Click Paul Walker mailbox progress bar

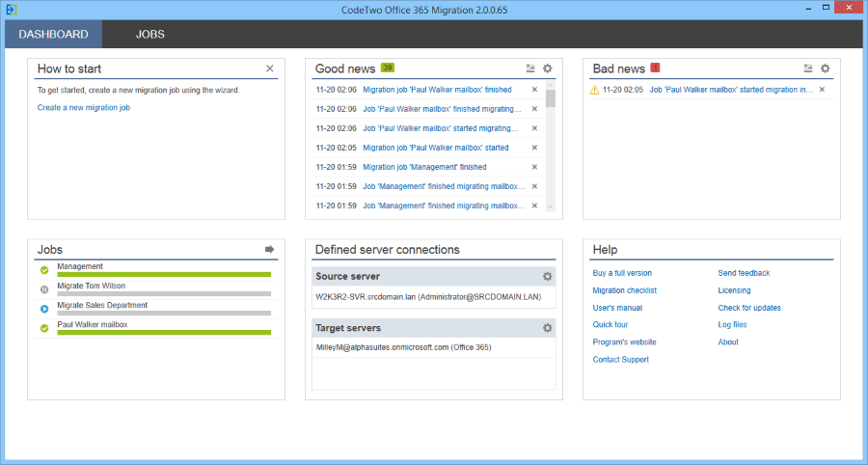point(164,333)
